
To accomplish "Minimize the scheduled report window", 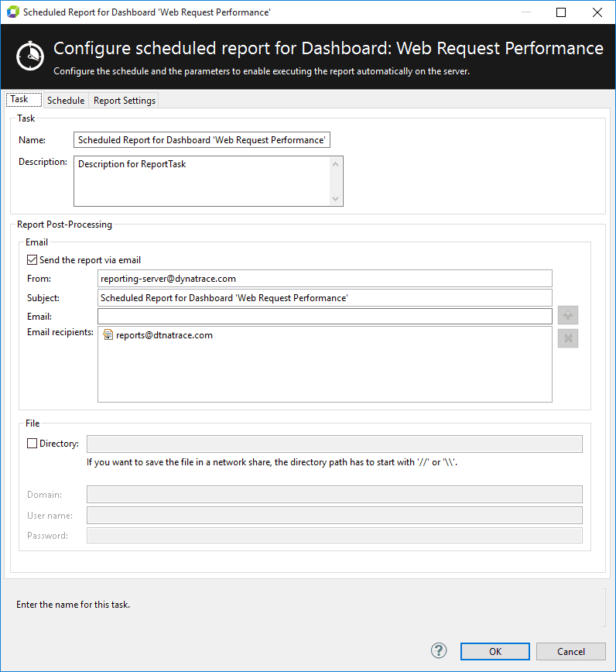I will tap(526, 12).
